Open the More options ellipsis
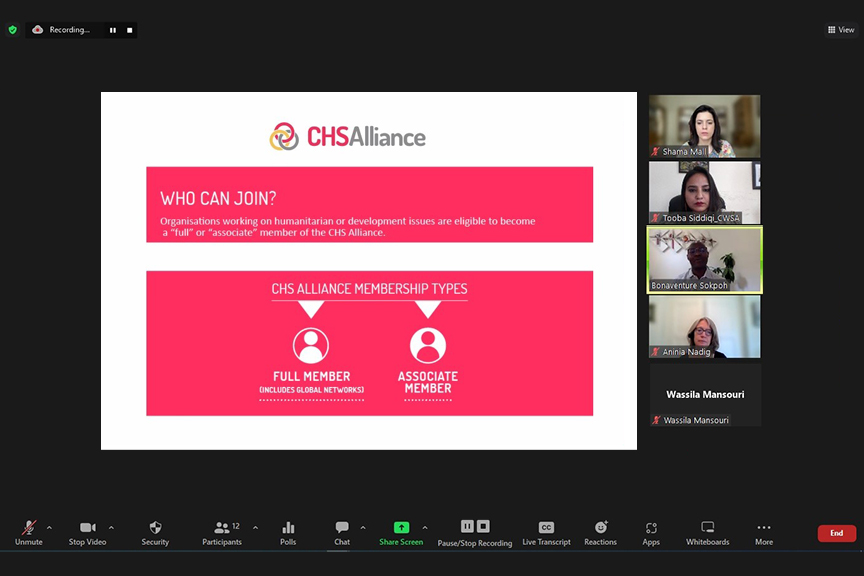This screenshot has height=576, width=864. pyautogui.click(x=764, y=527)
